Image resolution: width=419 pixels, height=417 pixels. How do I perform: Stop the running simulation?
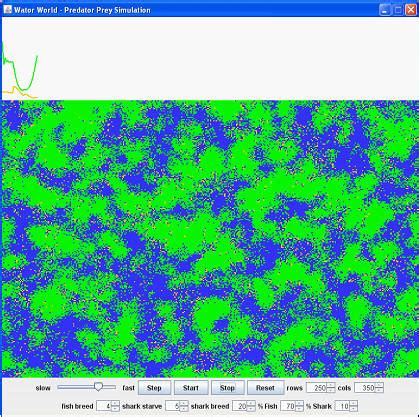pos(228,388)
